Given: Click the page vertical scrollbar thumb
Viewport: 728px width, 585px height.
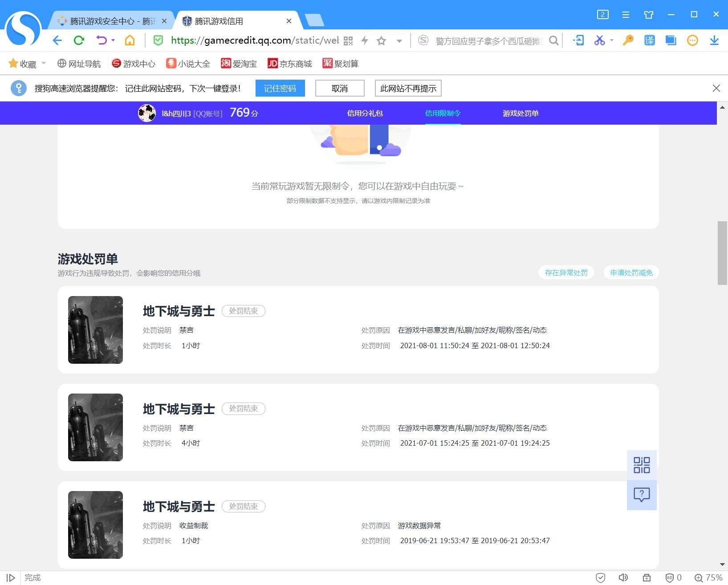Looking at the screenshot, I should tap(722, 252).
